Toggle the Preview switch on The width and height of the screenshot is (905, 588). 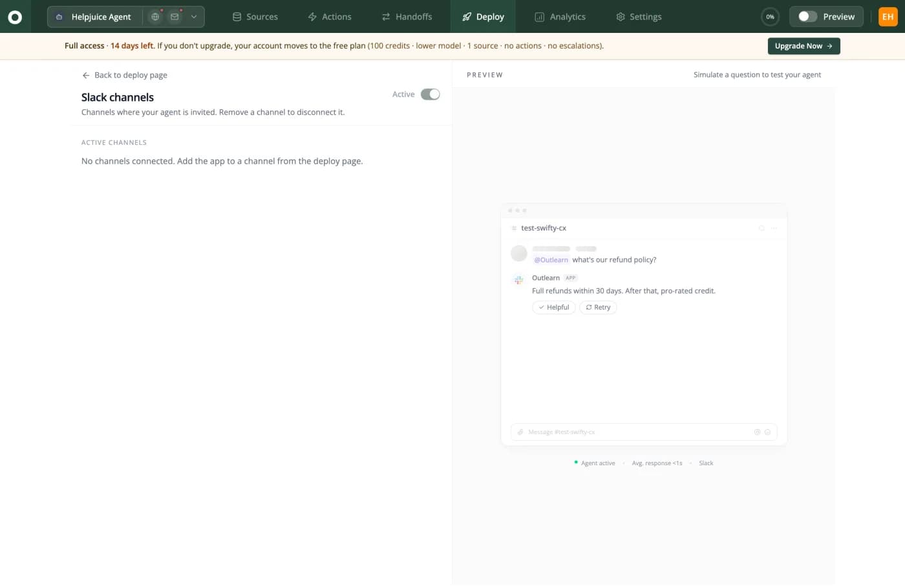click(x=807, y=17)
